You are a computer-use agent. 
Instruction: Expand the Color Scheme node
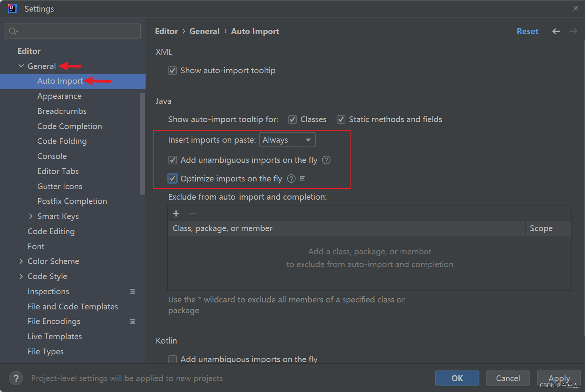click(21, 261)
